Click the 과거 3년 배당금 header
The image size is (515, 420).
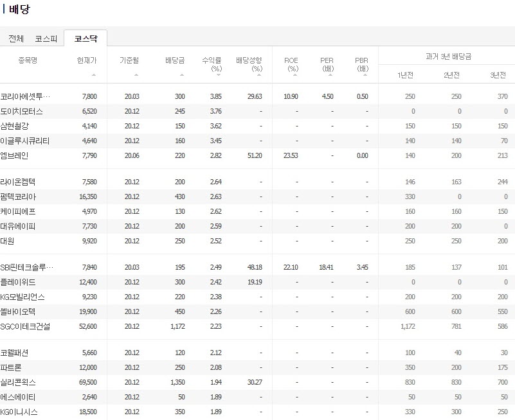click(448, 57)
